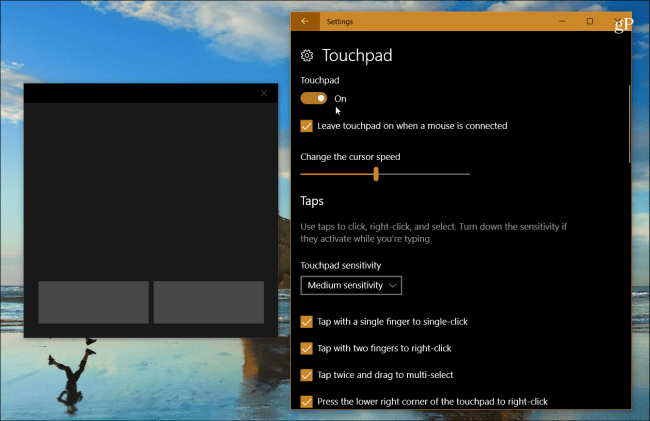The width and height of the screenshot is (650, 421).
Task: Click the cursor speed slider handle
Action: click(x=376, y=174)
